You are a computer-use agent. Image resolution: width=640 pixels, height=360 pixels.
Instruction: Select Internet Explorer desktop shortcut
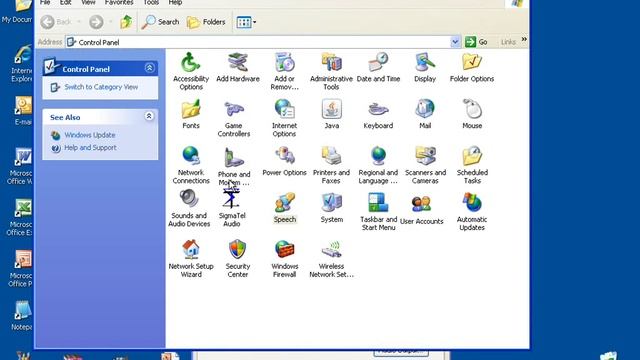pos(21,64)
